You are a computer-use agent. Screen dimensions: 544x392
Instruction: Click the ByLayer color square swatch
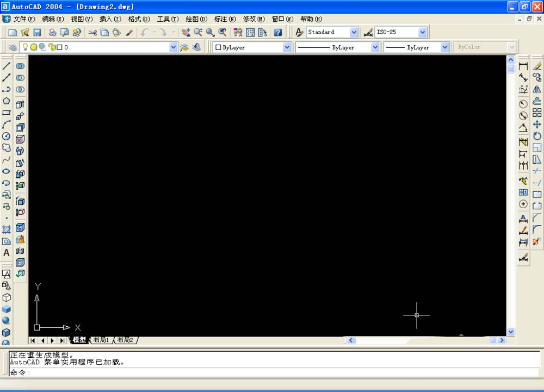218,47
